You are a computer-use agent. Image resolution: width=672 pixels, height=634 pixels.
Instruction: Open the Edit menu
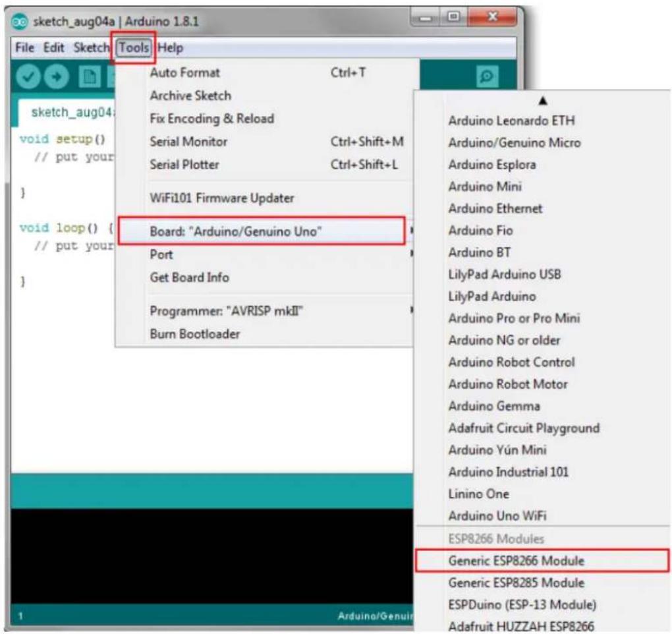53,47
